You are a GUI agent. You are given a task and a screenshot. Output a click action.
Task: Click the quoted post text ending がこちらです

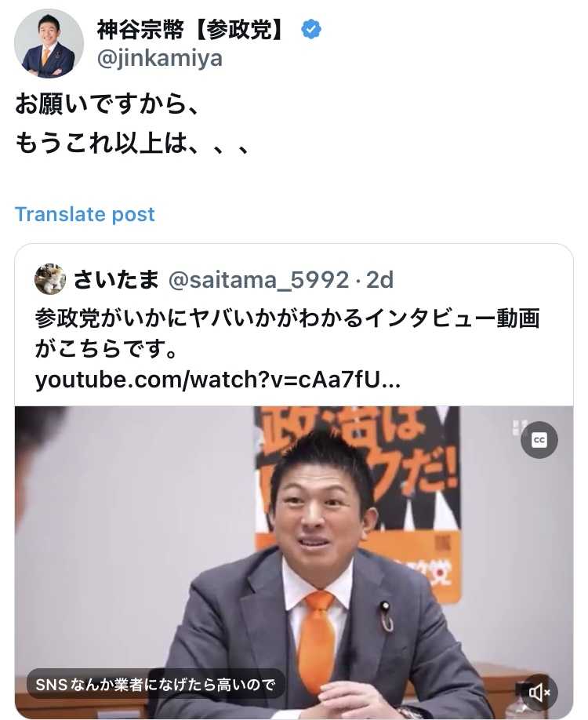[106, 350]
